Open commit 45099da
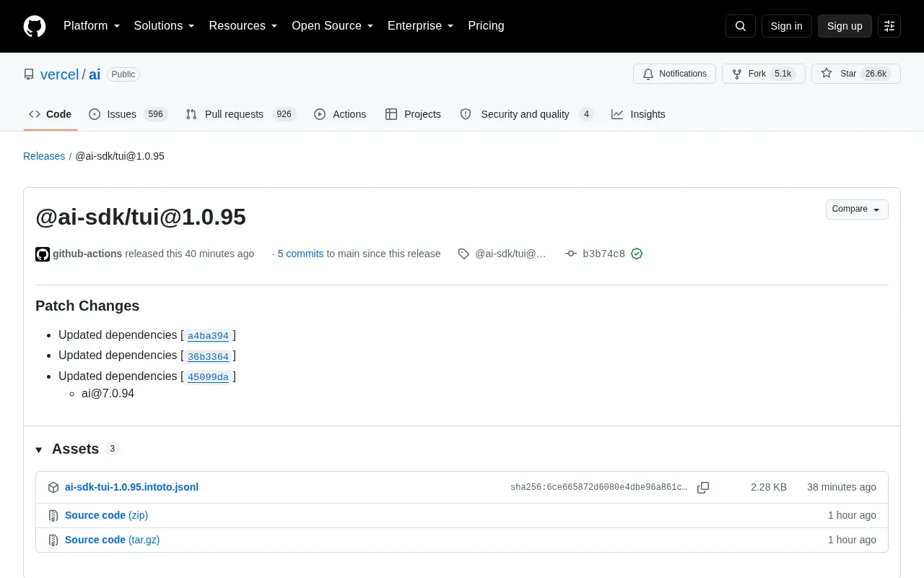924x578 pixels. tap(208, 377)
